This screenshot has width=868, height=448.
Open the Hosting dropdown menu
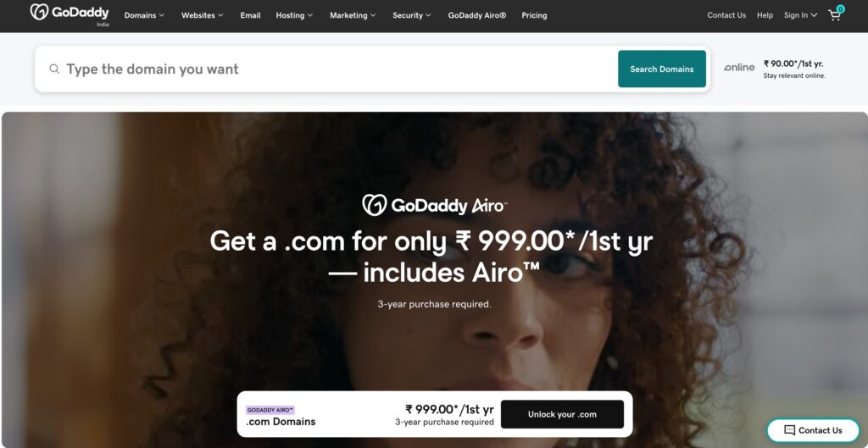pos(294,15)
